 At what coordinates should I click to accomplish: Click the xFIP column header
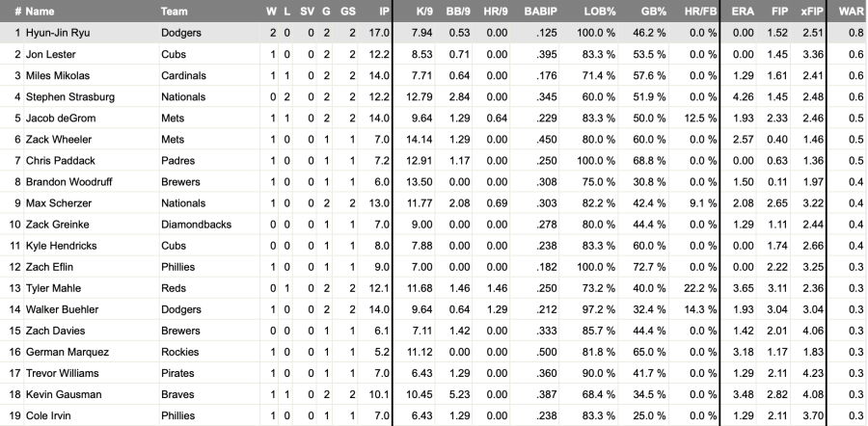[812, 11]
